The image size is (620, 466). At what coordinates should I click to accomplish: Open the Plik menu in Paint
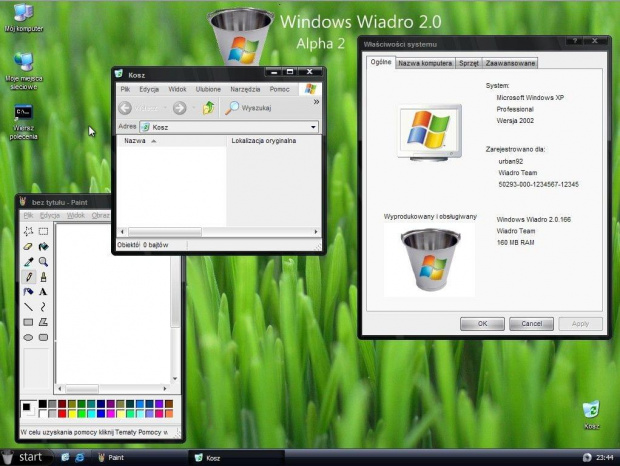point(28,215)
